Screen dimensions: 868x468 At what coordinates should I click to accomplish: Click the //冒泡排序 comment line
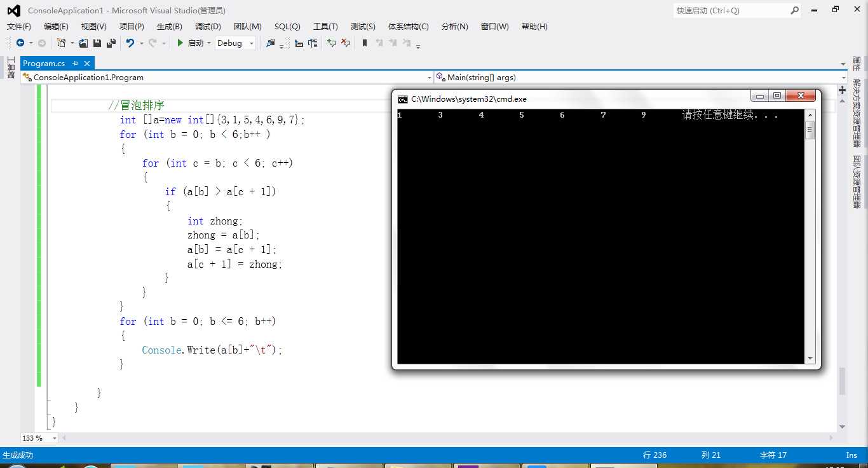coord(137,106)
